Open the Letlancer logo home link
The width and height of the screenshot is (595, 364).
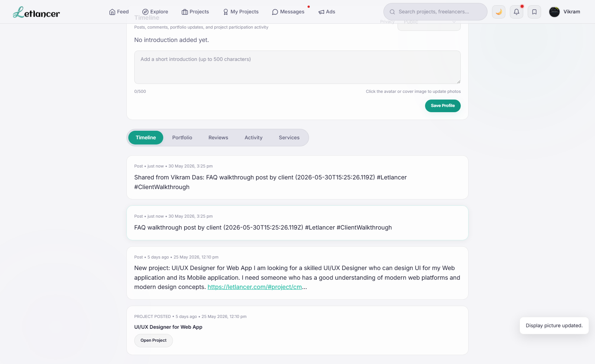(x=36, y=12)
